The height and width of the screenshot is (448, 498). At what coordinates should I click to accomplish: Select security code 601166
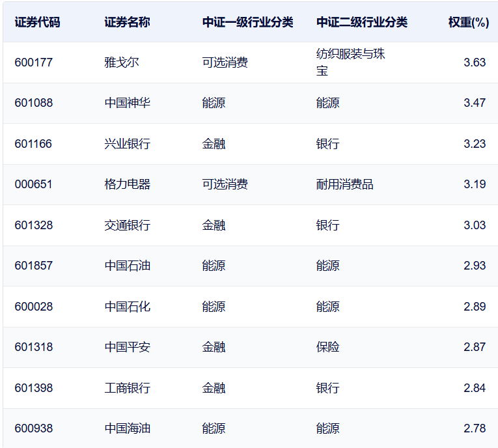coord(33,144)
